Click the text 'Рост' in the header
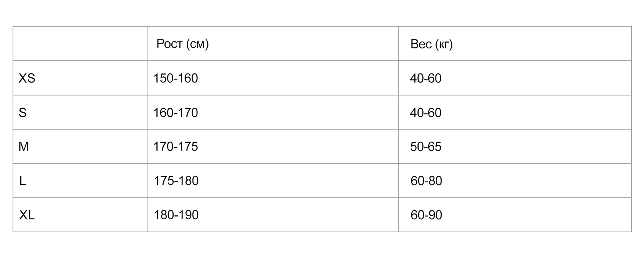 click(169, 44)
